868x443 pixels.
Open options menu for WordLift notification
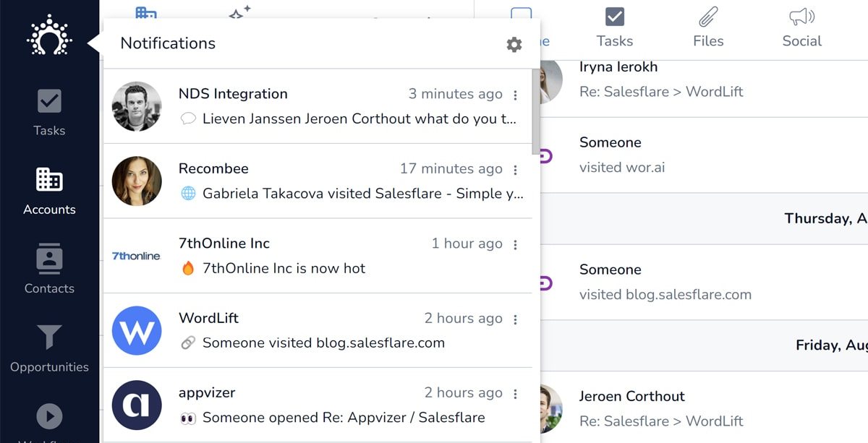point(515,319)
